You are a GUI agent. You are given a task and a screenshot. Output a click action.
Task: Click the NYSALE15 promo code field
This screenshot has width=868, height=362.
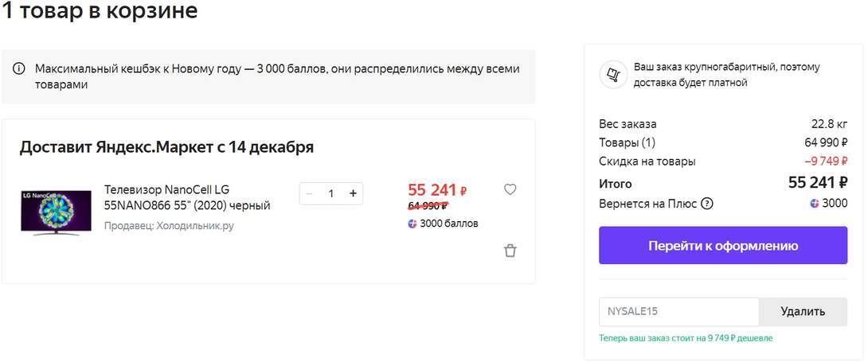(678, 311)
